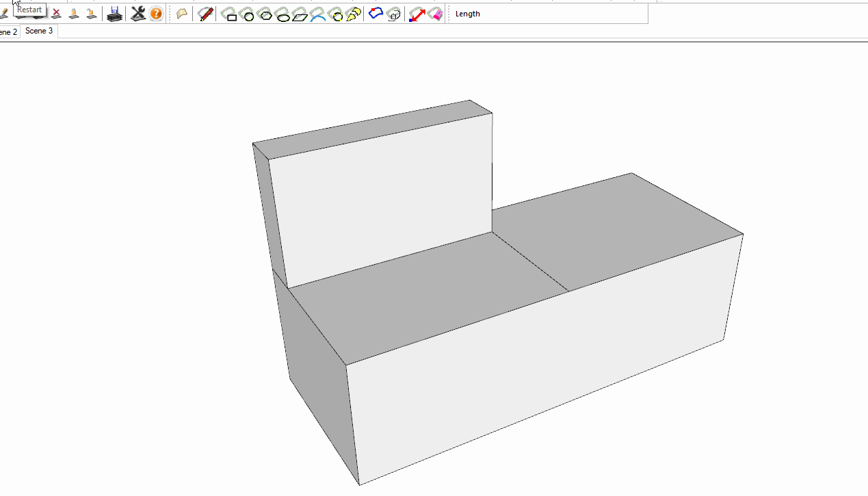Image resolution: width=868 pixels, height=496 pixels.
Task: Open the wrench and screwdriver settings icon
Action: tap(138, 14)
